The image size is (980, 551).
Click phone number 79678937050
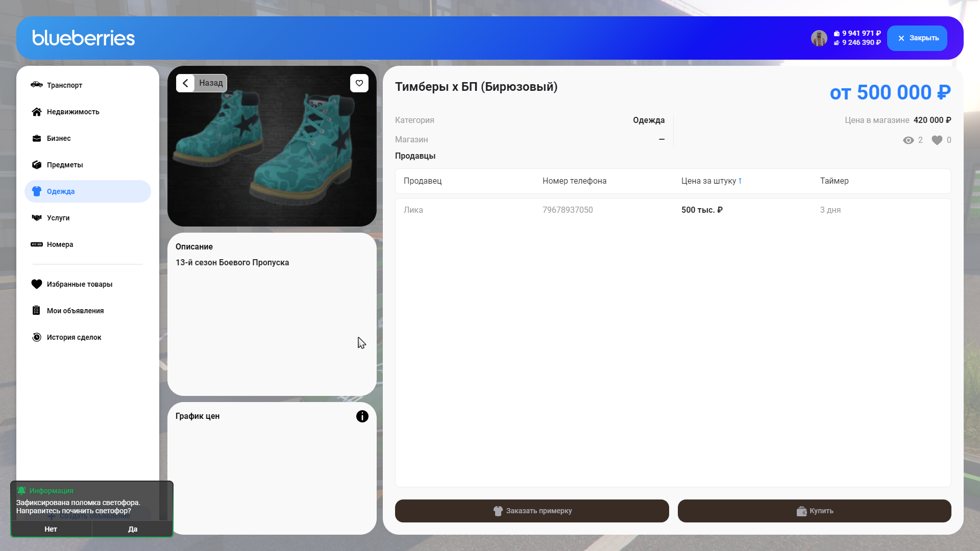[x=568, y=210]
